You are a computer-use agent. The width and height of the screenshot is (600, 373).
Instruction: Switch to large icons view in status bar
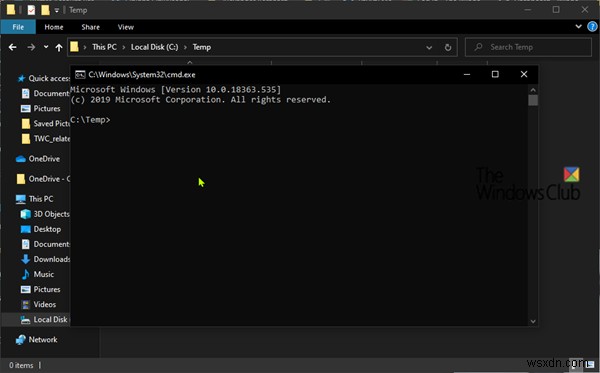(591, 364)
